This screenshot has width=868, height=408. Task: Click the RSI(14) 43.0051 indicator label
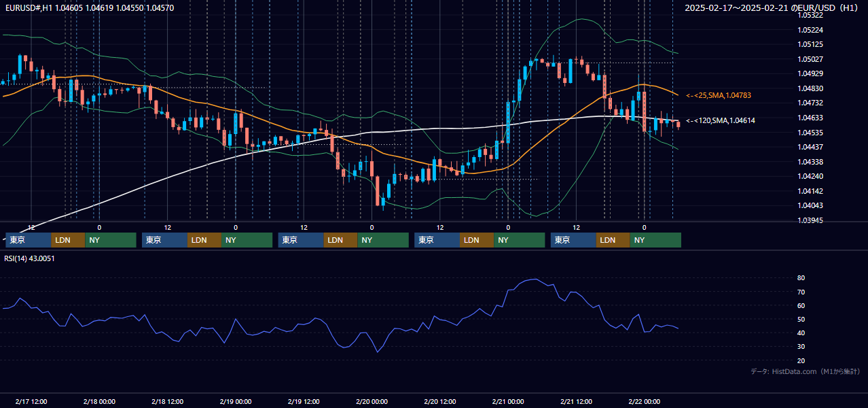coord(29,258)
